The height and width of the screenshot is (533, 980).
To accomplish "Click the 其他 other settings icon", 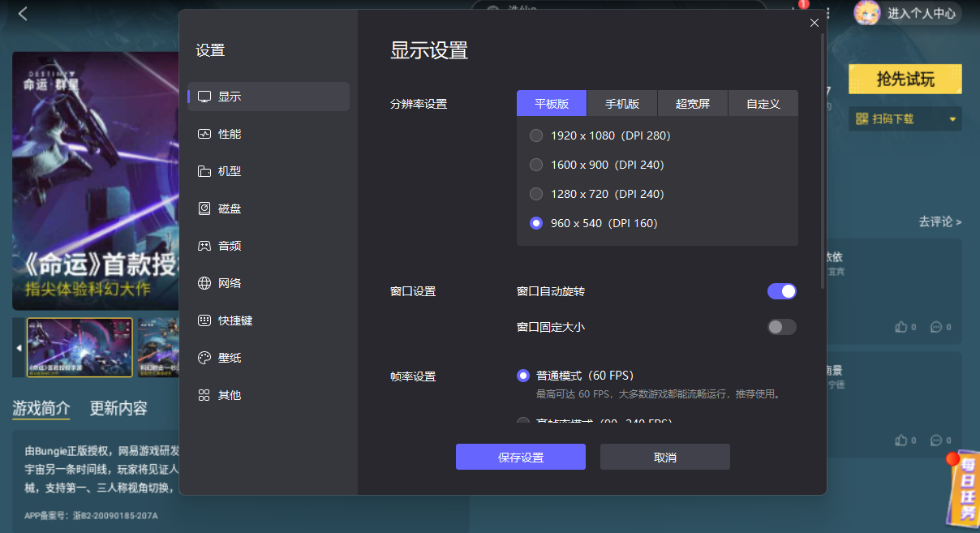I will tap(204, 395).
